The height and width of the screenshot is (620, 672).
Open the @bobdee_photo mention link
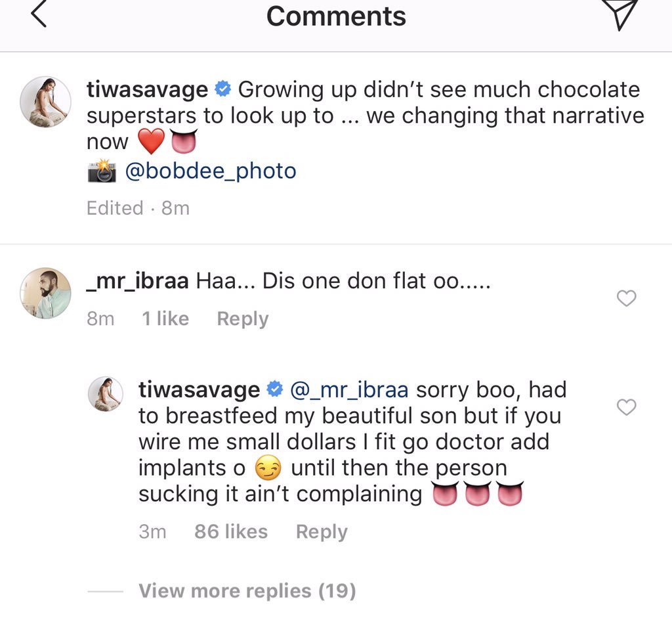[210, 171]
